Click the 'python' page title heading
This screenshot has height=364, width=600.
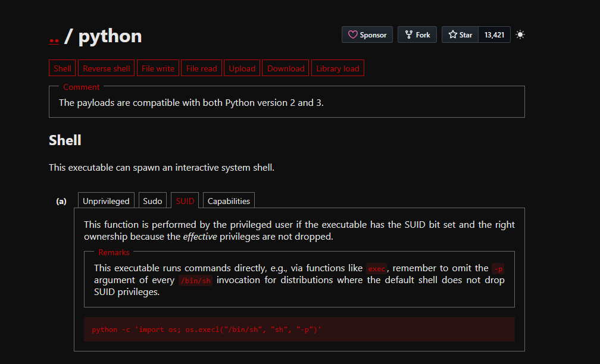coord(110,36)
